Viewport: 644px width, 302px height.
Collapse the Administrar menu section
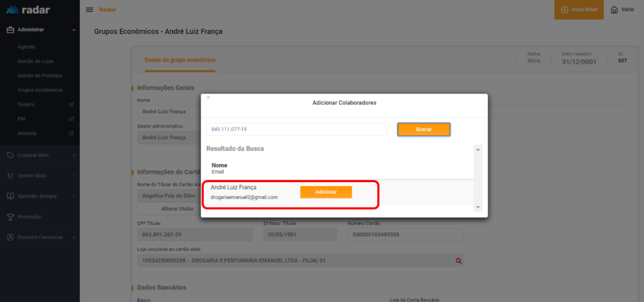coord(73,29)
